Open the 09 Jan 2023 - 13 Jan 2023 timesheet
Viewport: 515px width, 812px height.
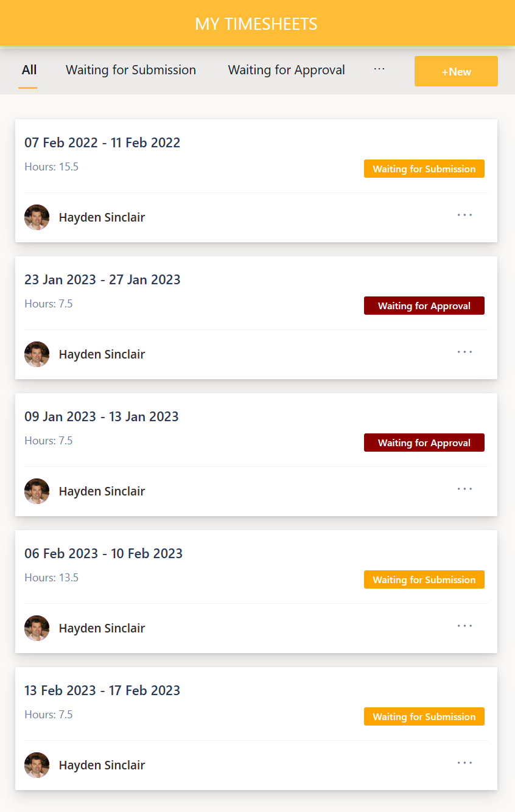102,416
